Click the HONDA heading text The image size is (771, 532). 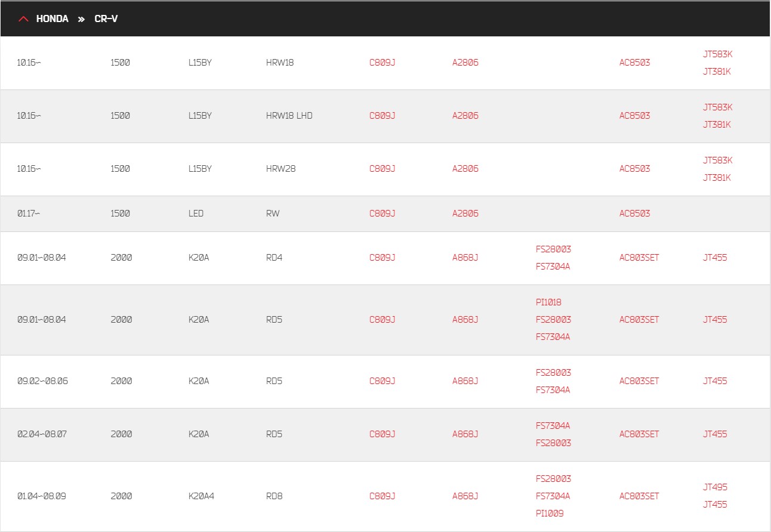click(x=53, y=19)
